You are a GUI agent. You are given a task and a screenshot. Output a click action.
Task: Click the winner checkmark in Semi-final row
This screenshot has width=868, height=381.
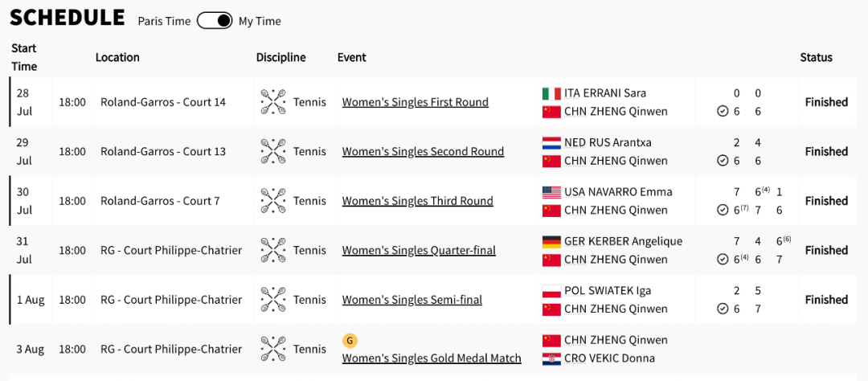(723, 309)
